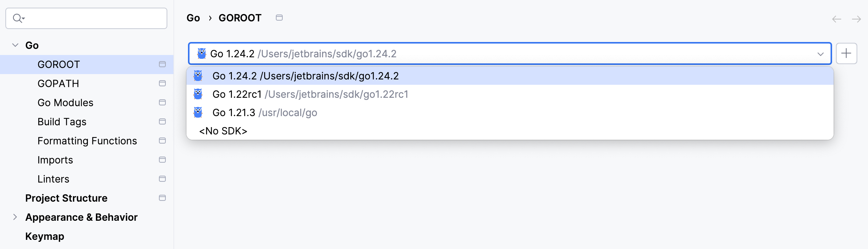Image resolution: width=868 pixels, height=249 pixels.
Task: Expand the Appearance & Behavior section
Action: point(15,217)
